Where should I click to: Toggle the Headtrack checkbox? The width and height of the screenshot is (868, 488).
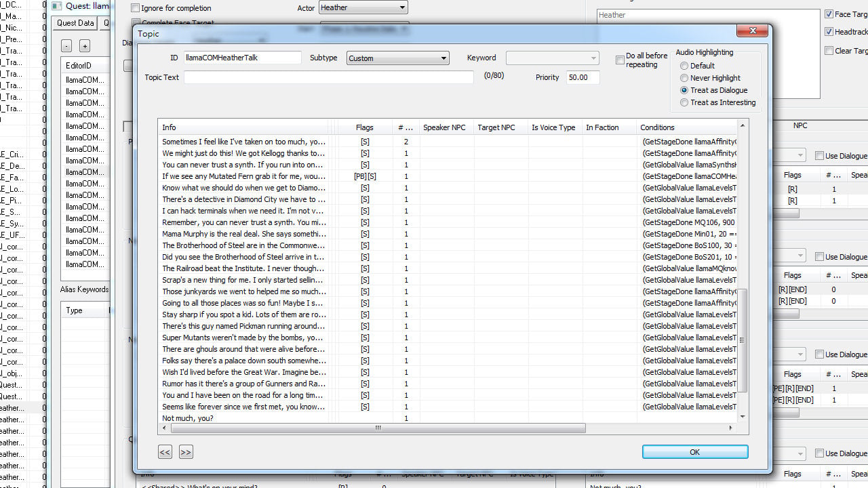click(829, 32)
